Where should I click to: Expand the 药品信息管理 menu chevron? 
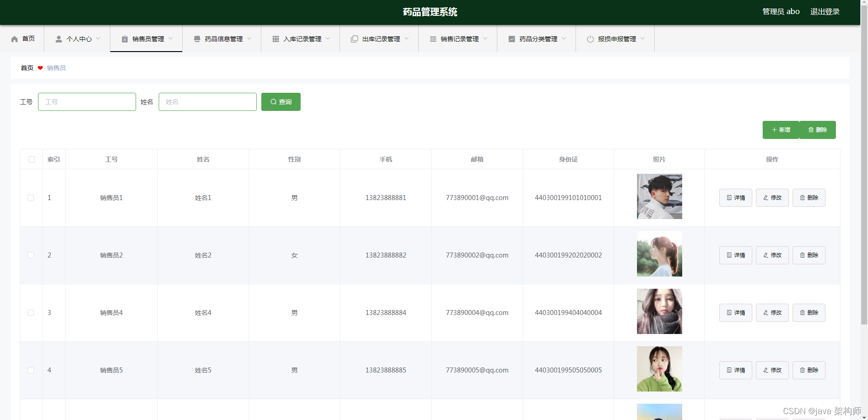249,38
